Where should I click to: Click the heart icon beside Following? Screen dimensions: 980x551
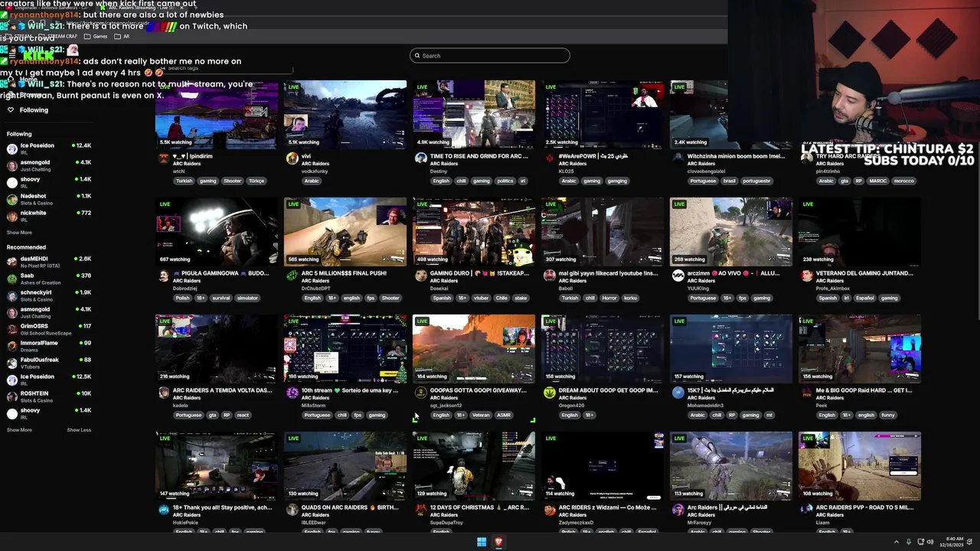pyautogui.click(x=11, y=110)
